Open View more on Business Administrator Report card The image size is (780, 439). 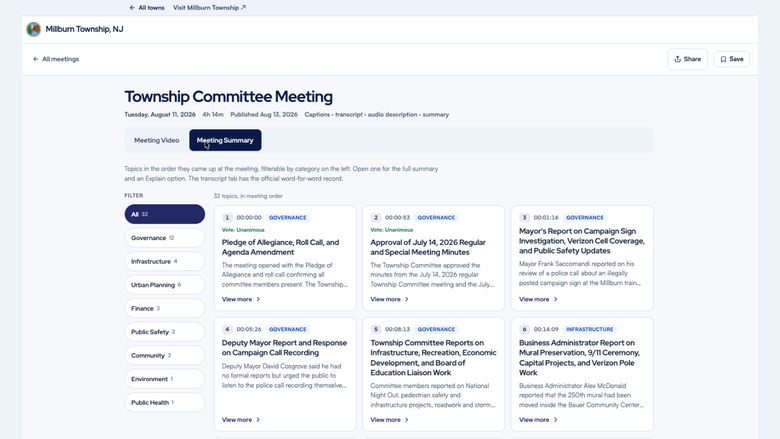[538, 420]
